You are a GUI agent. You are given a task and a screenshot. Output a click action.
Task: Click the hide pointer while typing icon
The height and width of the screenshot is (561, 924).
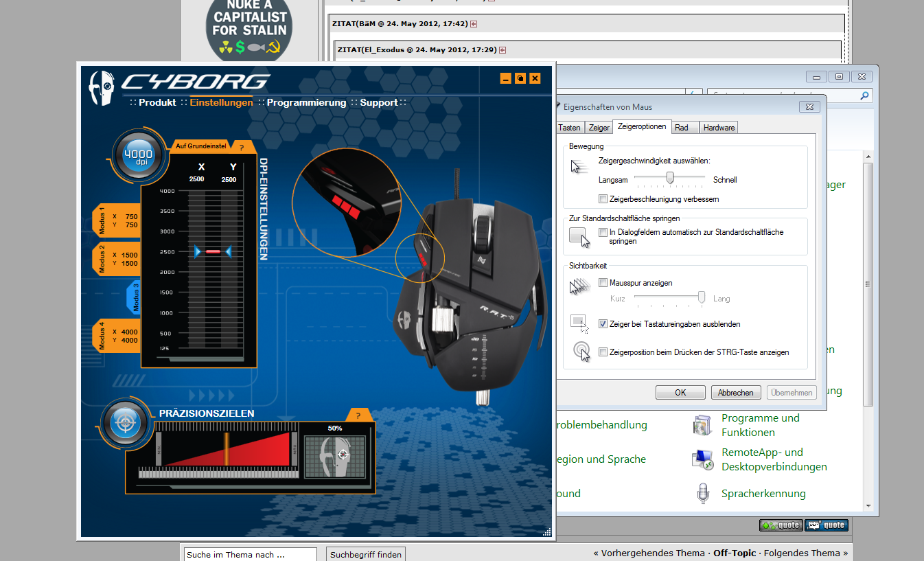(x=579, y=323)
